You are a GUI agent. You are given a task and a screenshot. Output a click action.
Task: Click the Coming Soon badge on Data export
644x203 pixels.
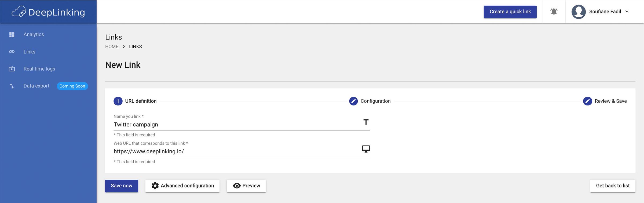(x=72, y=86)
